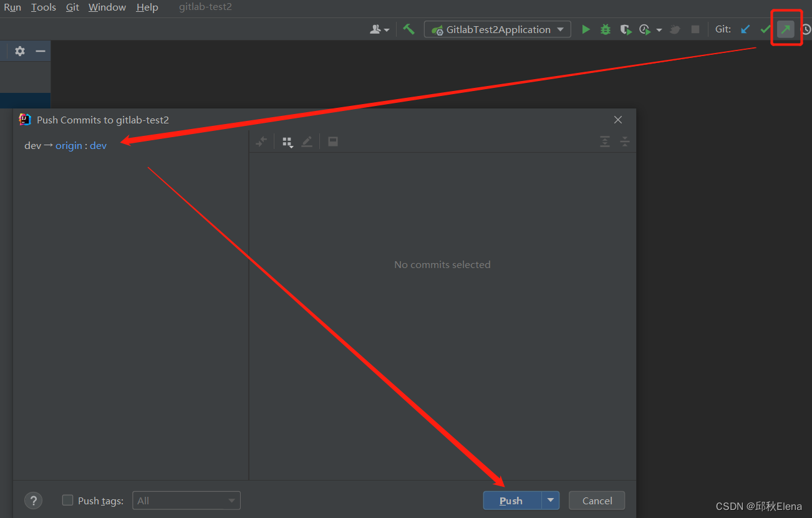Click the blue dev target branch link
This screenshot has width=812, height=518.
point(98,145)
